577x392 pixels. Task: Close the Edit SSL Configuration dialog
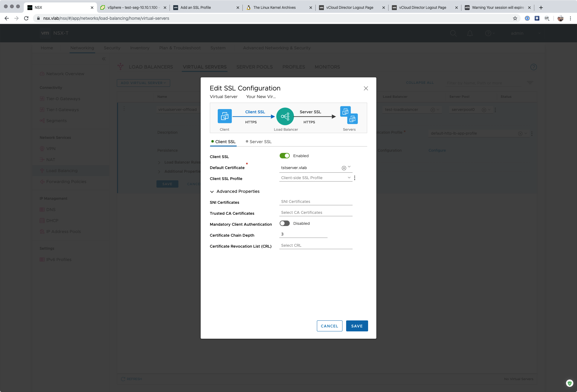[366, 88]
